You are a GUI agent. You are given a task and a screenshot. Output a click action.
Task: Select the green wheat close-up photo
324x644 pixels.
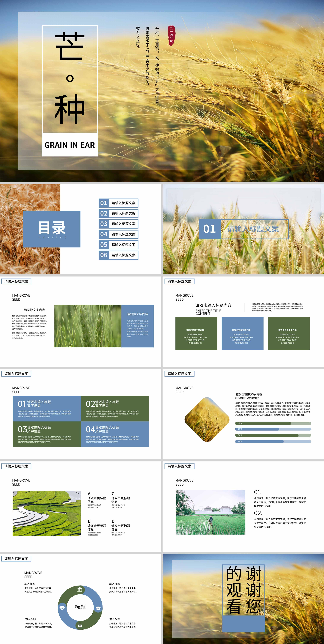88,326
